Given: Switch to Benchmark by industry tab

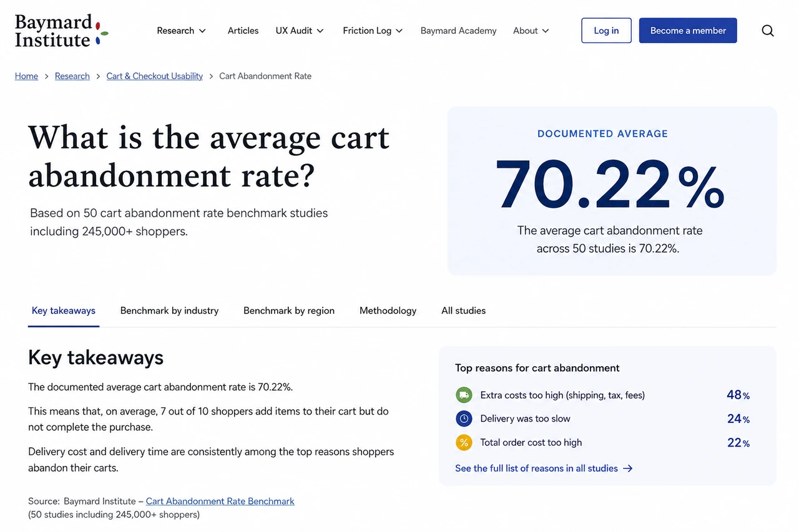Looking at the screenshot, I should [x=169, y=311].
